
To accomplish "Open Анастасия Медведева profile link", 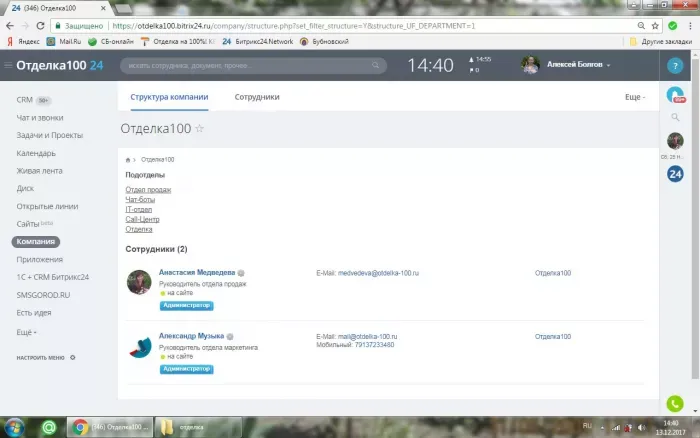I will tap(197, 272).
